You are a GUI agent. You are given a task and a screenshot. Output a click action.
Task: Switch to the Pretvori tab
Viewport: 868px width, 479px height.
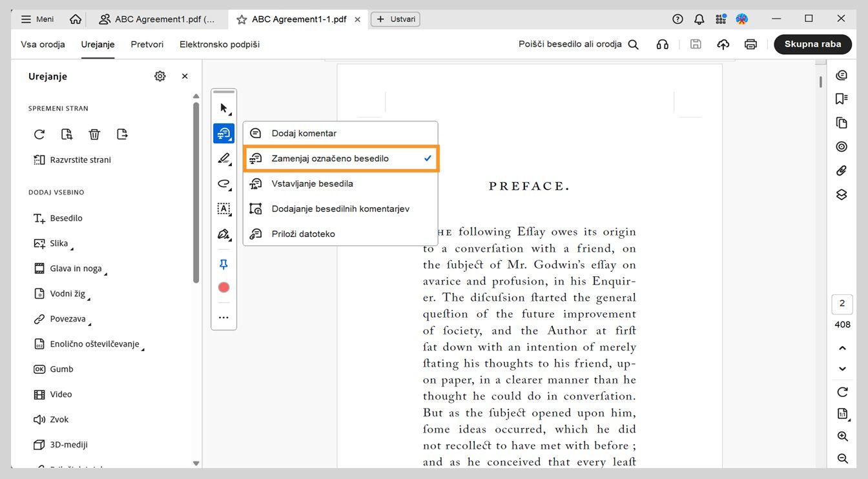click(x=147, y=45)
